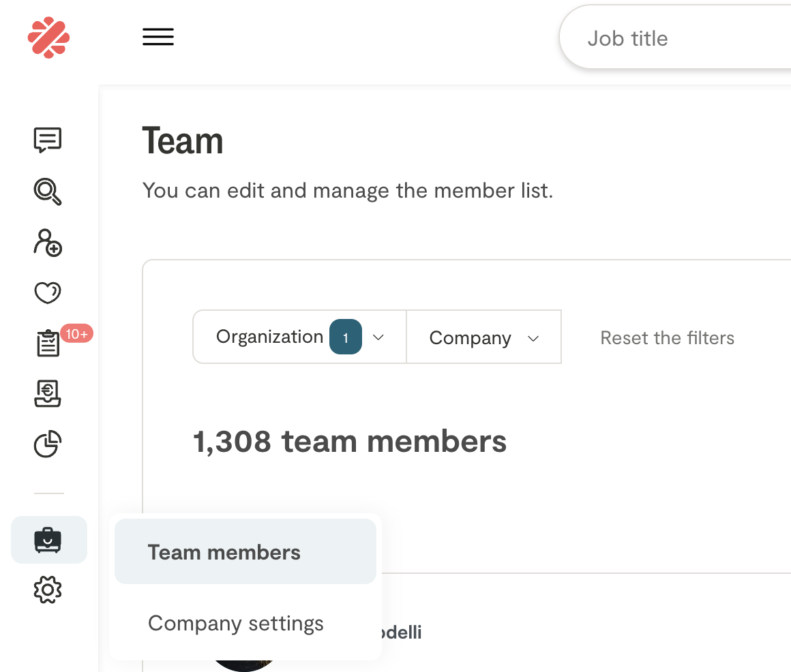Screen dimensions: 791x672
Task: Click the member name ending in "odelli"
Action: [401, 632]
